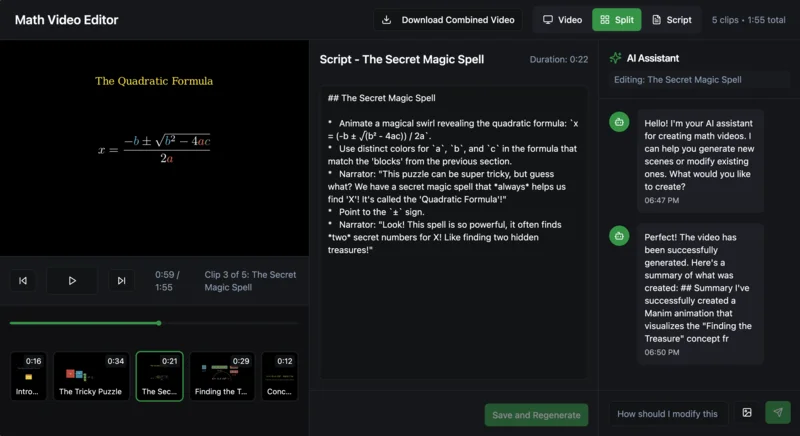This screenshot has height=436, width=800.
Task: Click Save and Regenerate button
Action: [x=536, y=415]
